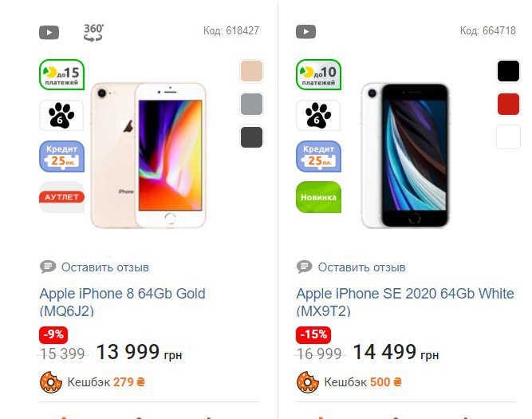The width and height of the screenshot is (532, 419).
Task: Click the Новинка badge
Action: (x=318, y=197)
